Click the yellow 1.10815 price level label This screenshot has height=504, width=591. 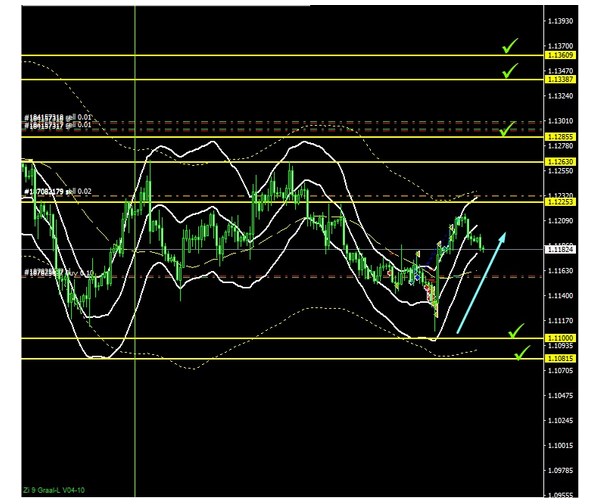[x=560, y=358]
